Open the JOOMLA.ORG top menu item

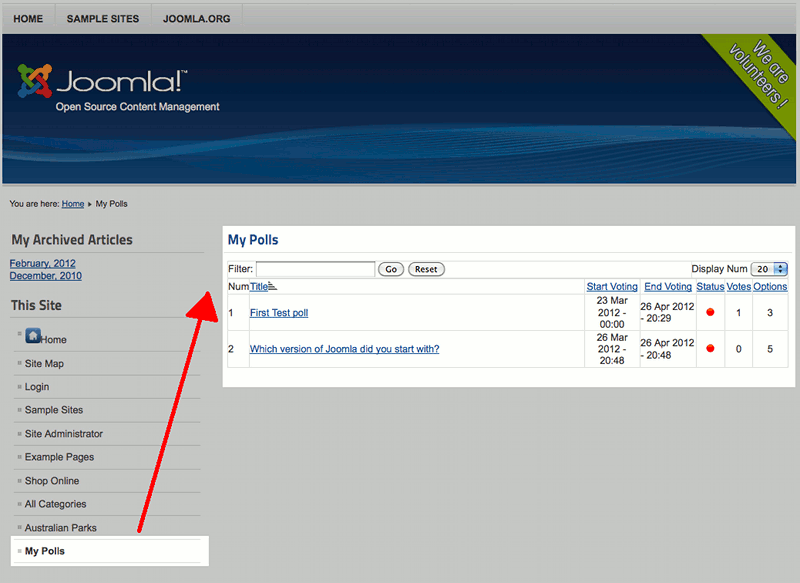click(196, 19)
